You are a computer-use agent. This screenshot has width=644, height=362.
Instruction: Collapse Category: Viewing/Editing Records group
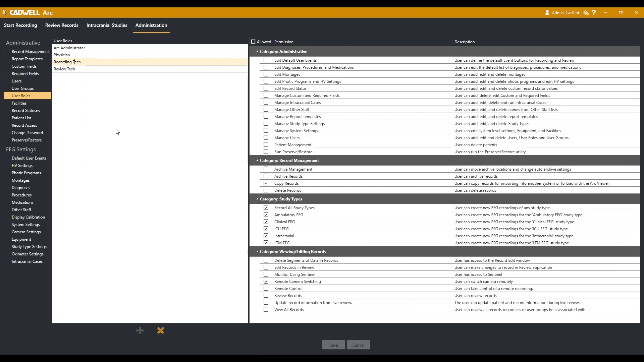pyautogui.click(x=257, y=252)
